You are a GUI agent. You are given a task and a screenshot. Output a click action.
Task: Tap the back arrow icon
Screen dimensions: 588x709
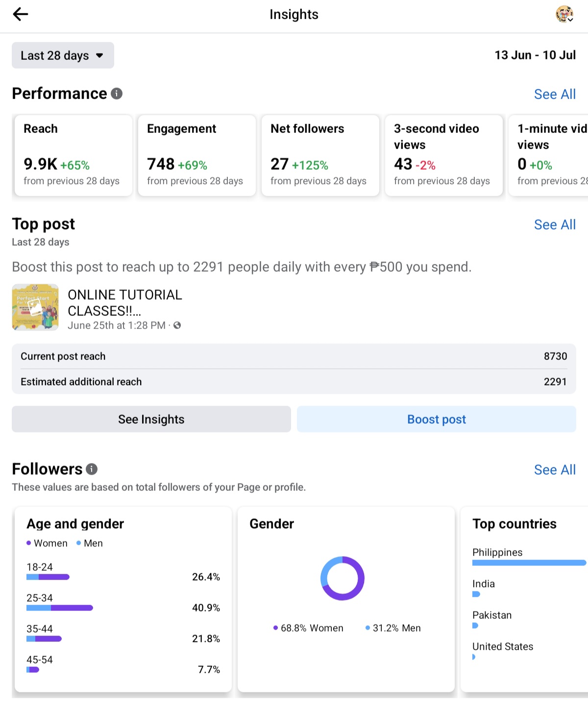[x=21, y=14]
